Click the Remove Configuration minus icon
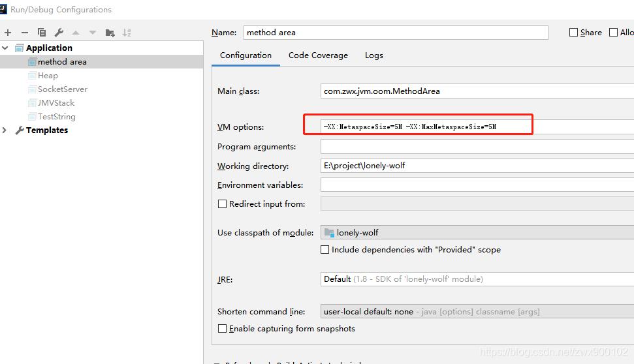Image resolution: width=634 pixels, height=364 pixels. (x=25, y=33)
